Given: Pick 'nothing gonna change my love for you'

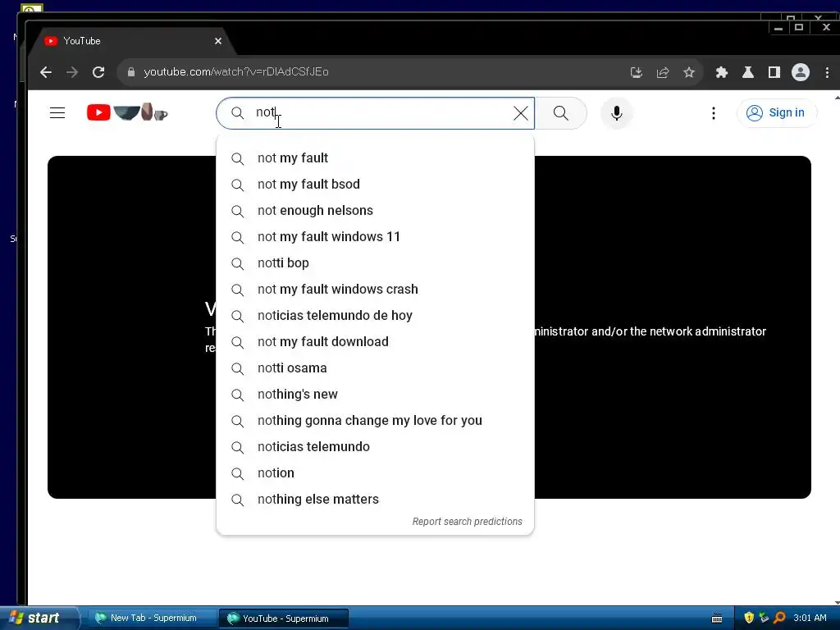Looking at the screenshot, I should (x=375, y=421).
